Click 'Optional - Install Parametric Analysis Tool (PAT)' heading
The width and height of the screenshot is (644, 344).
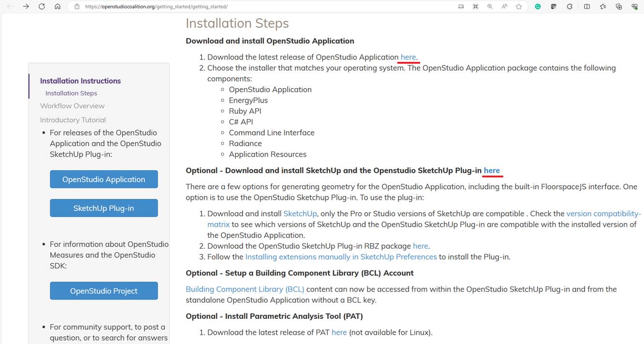point(275,316)
